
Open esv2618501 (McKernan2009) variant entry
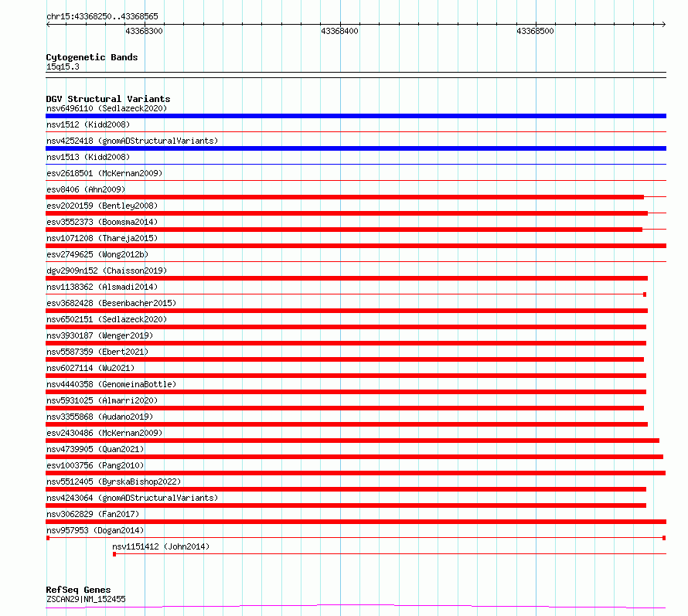104,173
